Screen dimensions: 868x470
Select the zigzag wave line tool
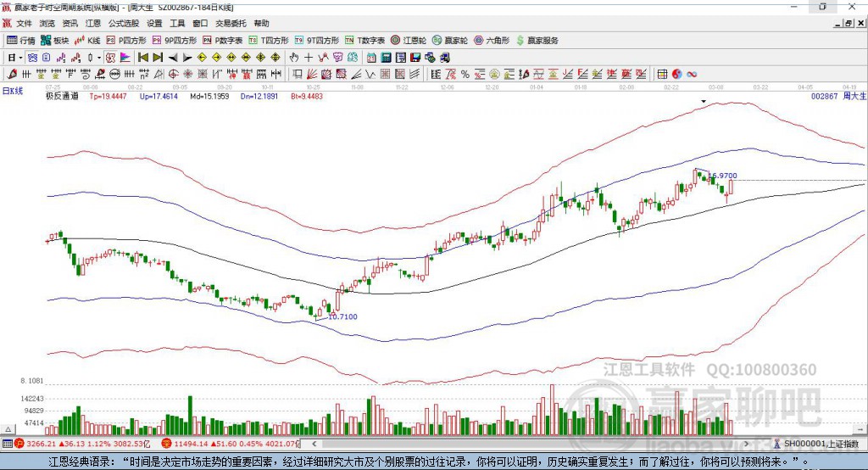371,75
